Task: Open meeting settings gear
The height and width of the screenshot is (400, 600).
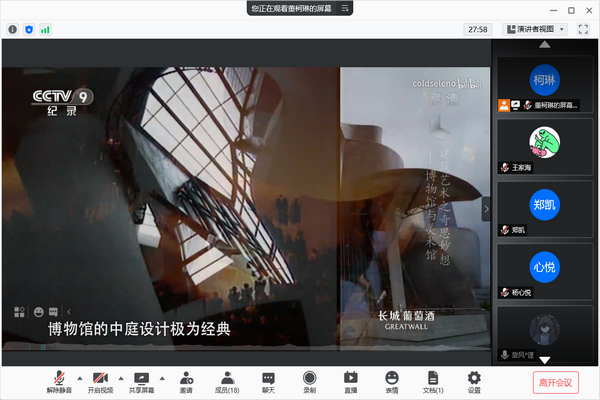Action: tap(474, 382)
